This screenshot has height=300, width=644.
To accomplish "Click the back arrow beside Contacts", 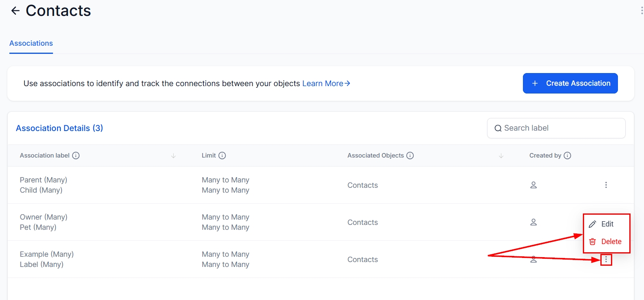I will click(x=15, y=11).
